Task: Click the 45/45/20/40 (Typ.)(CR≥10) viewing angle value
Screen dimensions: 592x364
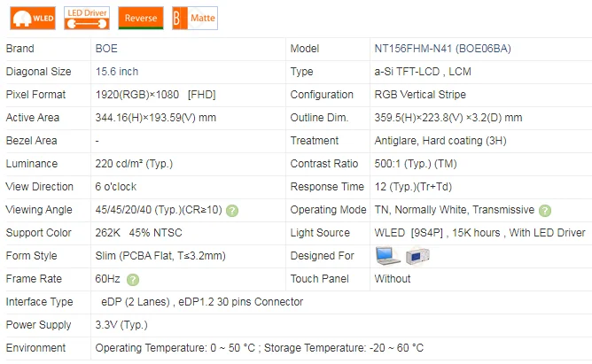Action: [159, 210]
